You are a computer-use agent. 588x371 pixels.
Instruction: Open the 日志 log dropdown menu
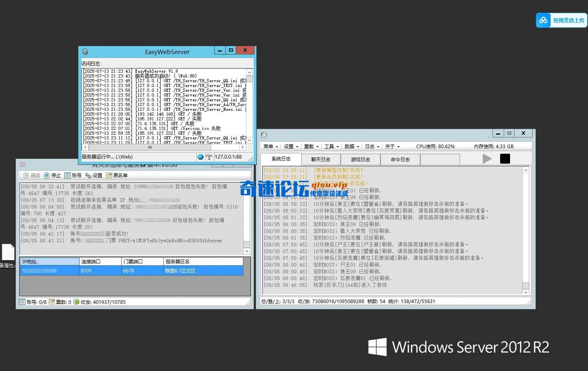[x=372, y=147]
